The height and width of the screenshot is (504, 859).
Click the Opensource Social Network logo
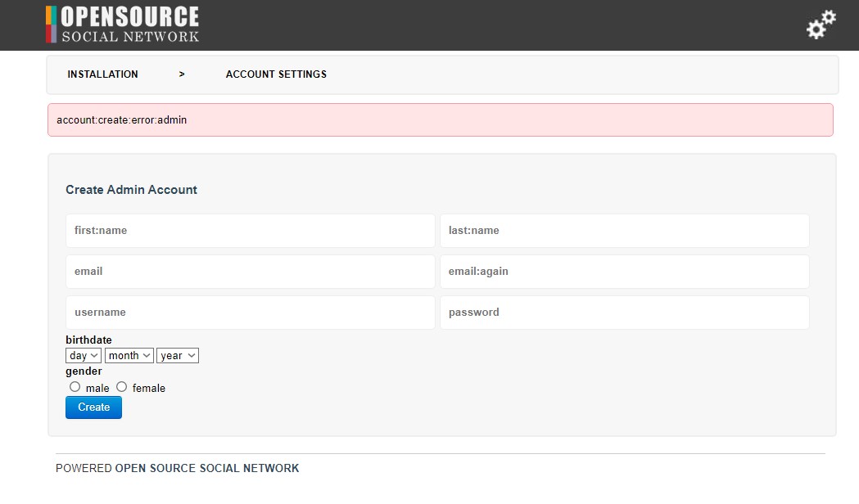123,24
